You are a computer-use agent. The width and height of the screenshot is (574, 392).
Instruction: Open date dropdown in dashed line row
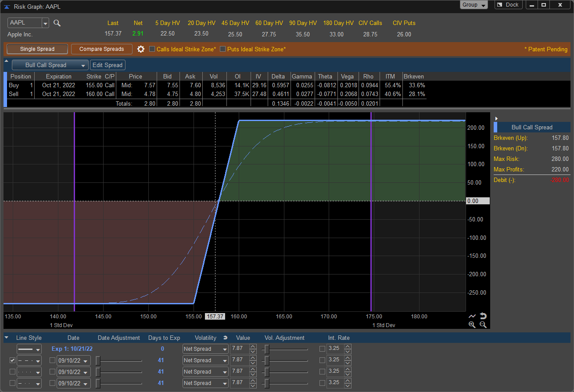coord(74,360)
